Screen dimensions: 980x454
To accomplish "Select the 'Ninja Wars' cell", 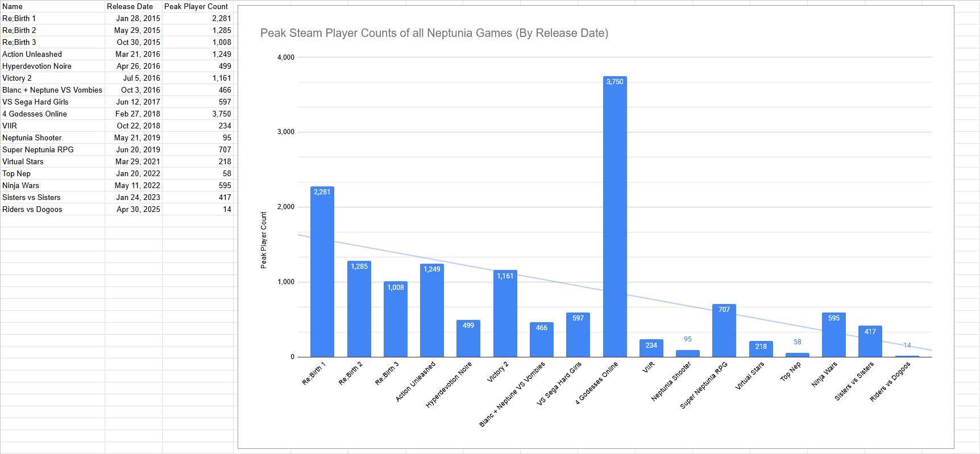I will [52, 185].
